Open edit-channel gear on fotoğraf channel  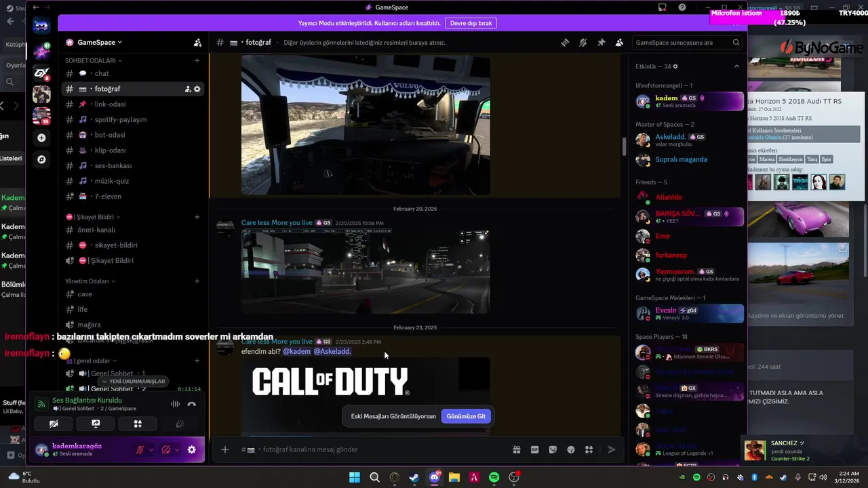(197, 89)
